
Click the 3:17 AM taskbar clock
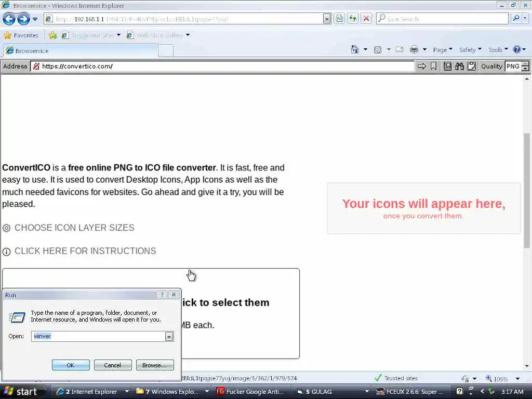pyautogui.click(x=512, y=392)
